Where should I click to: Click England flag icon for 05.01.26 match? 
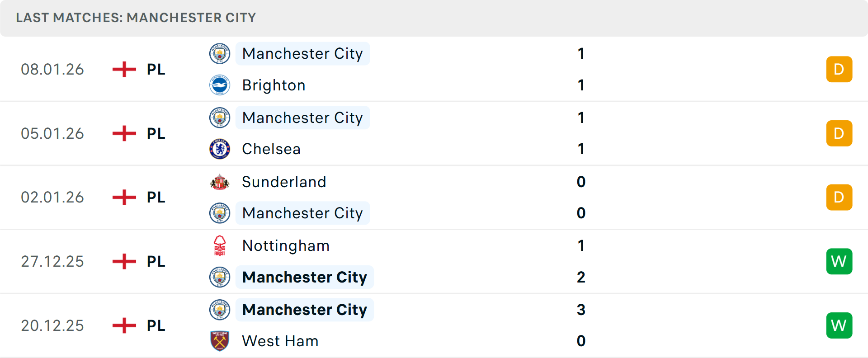point(124,133)
